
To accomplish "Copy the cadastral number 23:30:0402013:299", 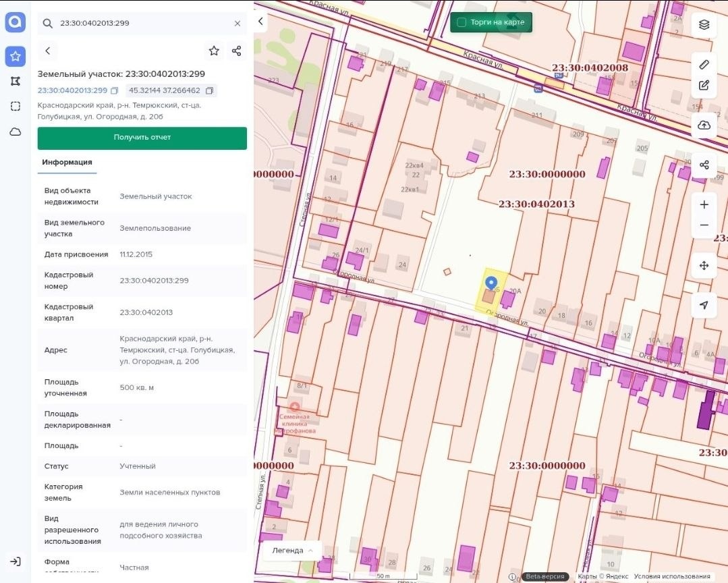I will point(115,90).
